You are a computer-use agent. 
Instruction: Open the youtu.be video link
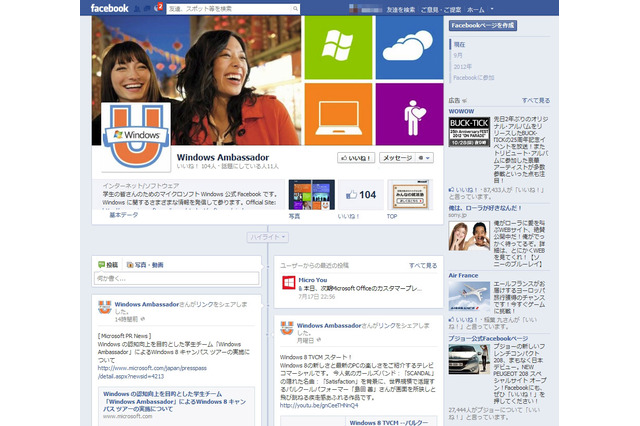[x=319, y=405]
